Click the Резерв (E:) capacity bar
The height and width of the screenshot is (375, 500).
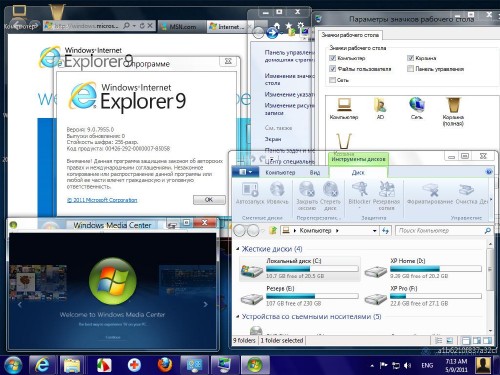pos(312,296)
